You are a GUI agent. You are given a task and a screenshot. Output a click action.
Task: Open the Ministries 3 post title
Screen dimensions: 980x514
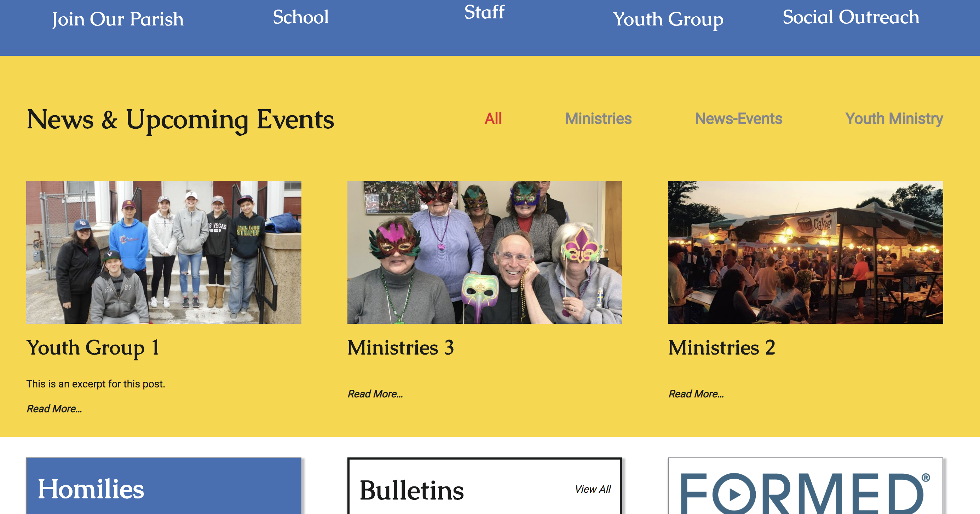pyautogui.click(x=400, y=347)
